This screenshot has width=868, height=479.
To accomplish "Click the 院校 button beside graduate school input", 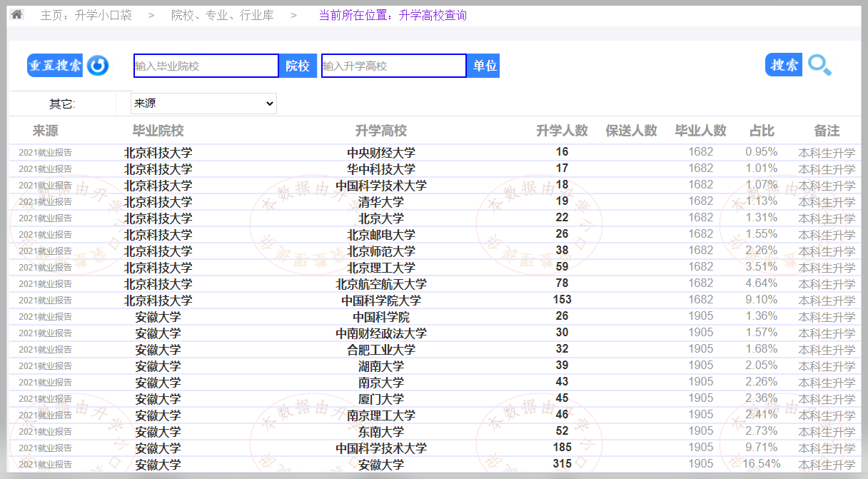I will (298, 66).
